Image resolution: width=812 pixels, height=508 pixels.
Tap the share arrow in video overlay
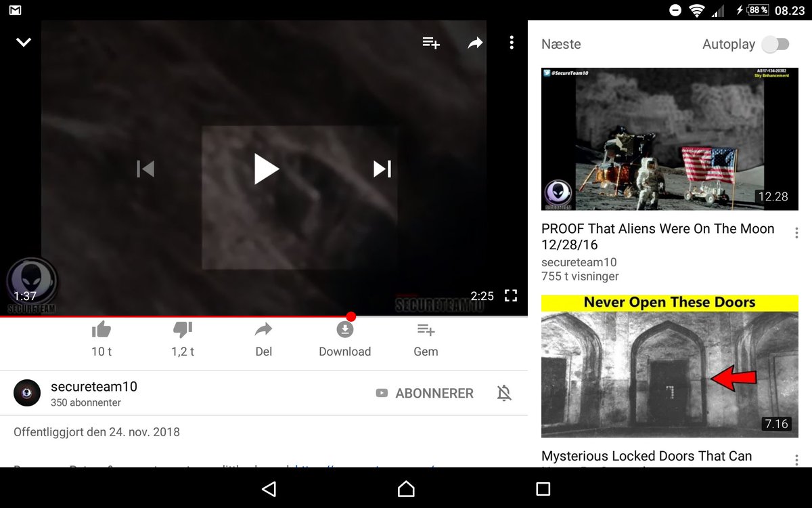(476, 43)
